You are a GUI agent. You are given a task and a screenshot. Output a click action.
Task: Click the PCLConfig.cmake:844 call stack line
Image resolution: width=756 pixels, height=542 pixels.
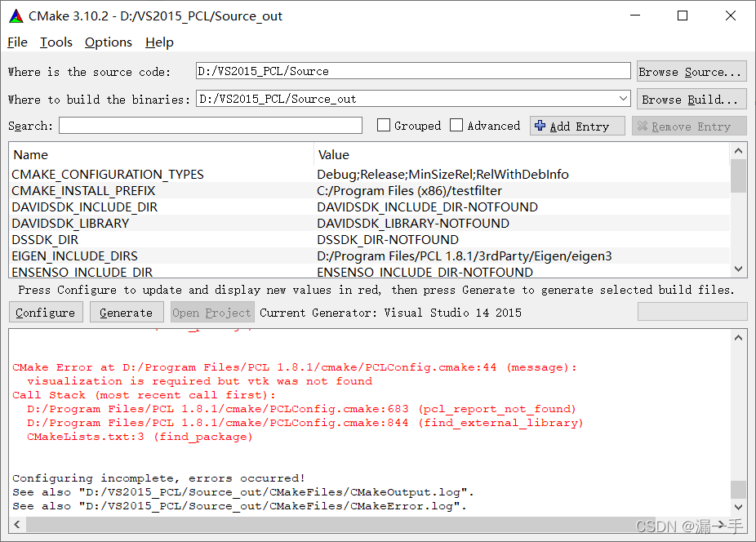coord(305,422)
